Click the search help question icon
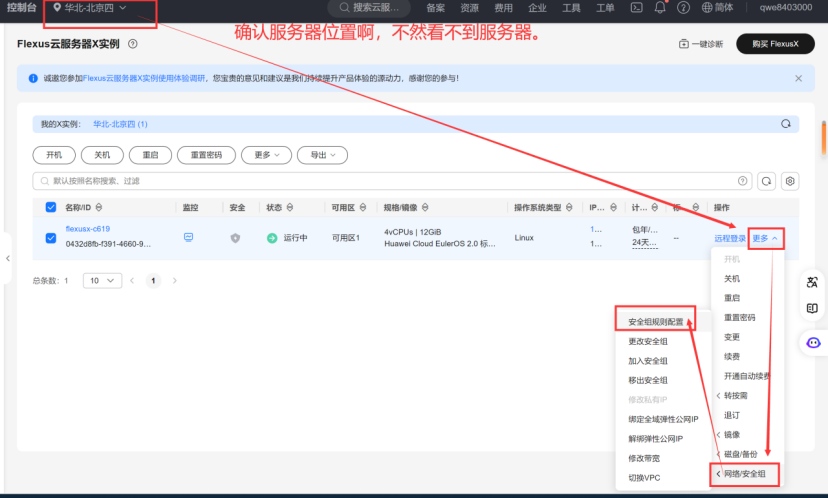Viewport: 828px width, 498px height. [742, 181]
